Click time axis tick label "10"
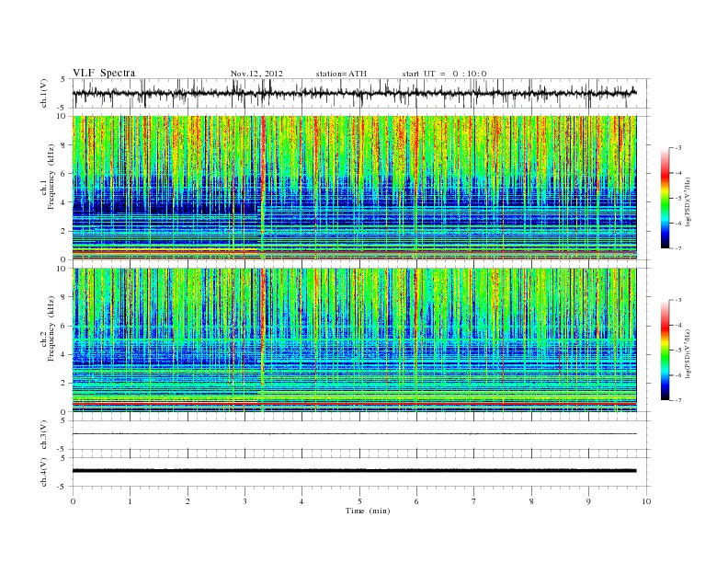This screenshot has width=728, height=563. click(646, 501)
